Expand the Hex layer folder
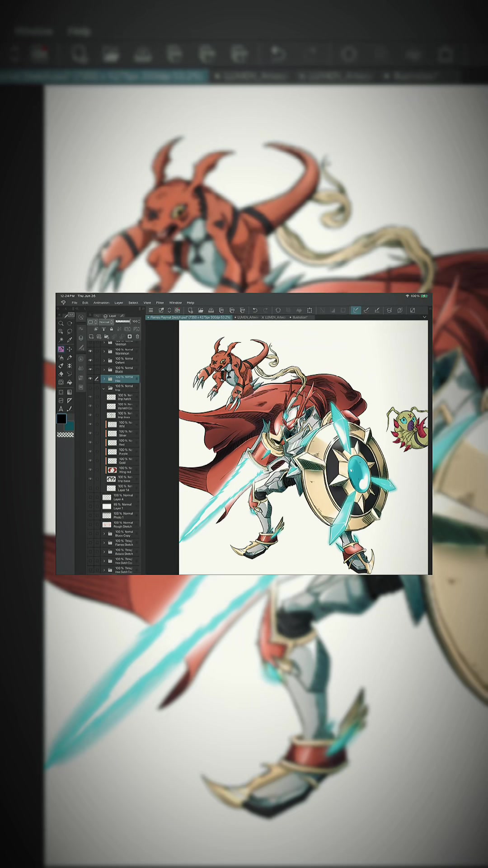This screenshot has height=868, width=488. pos(104,378)
